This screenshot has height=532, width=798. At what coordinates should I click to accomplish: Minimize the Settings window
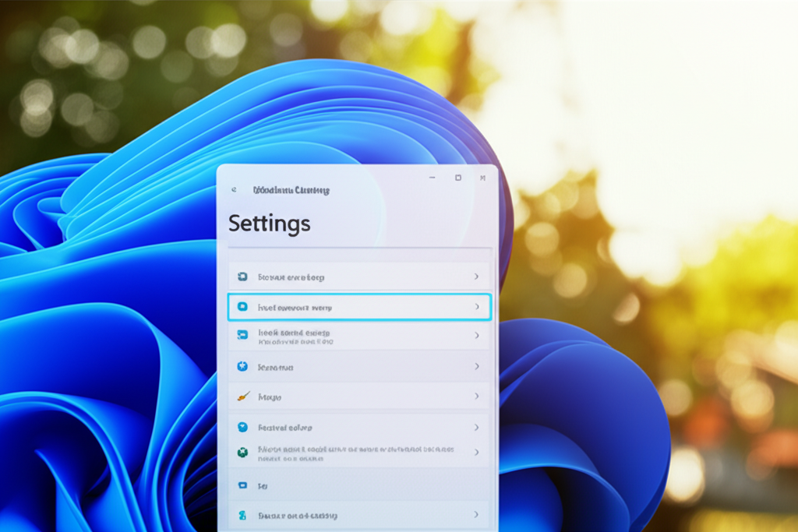pos(432,178)
